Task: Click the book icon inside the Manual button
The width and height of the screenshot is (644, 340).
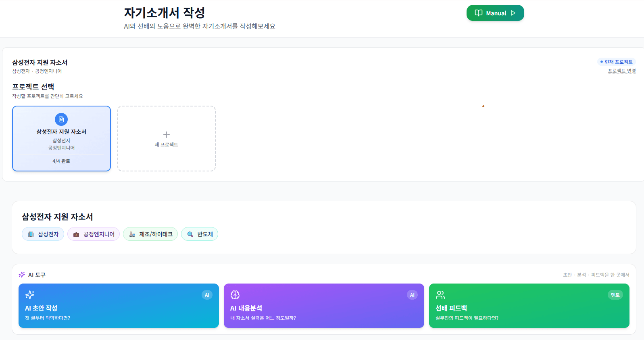Action: pos(478,13)
